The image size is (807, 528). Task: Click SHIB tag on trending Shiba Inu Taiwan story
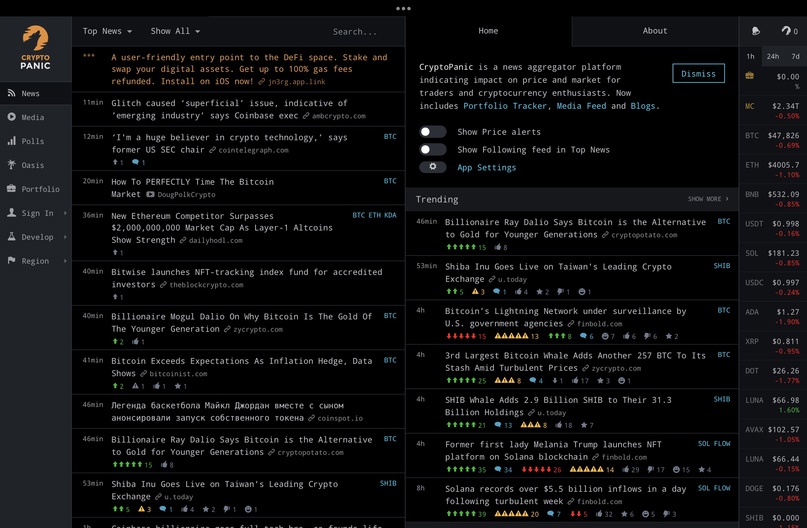[722, 266]
